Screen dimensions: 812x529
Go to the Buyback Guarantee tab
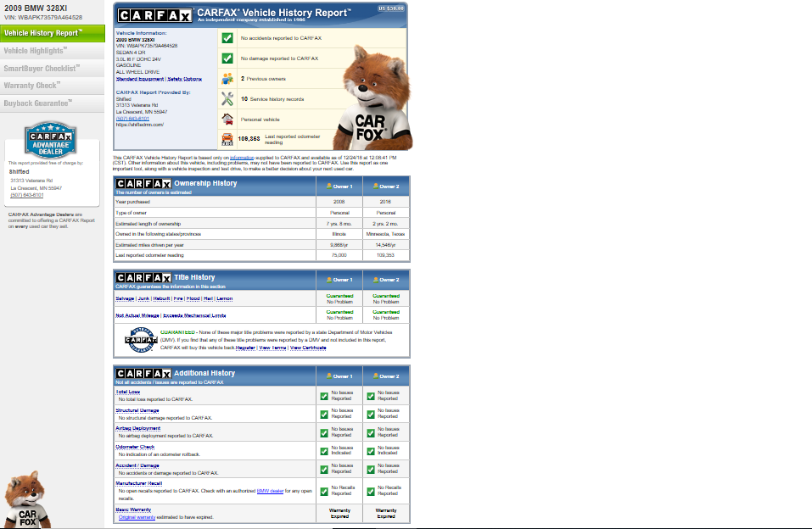point(53,103)
